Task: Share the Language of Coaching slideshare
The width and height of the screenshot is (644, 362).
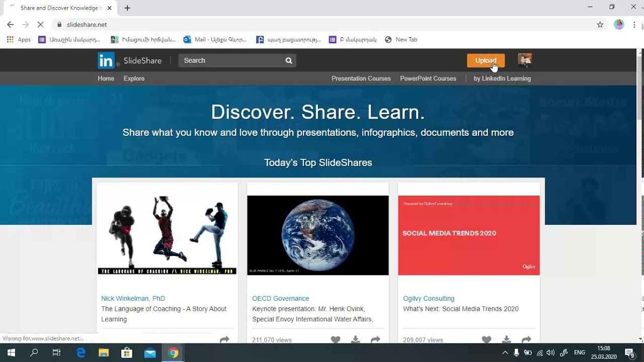Action: tap(224, 340)
